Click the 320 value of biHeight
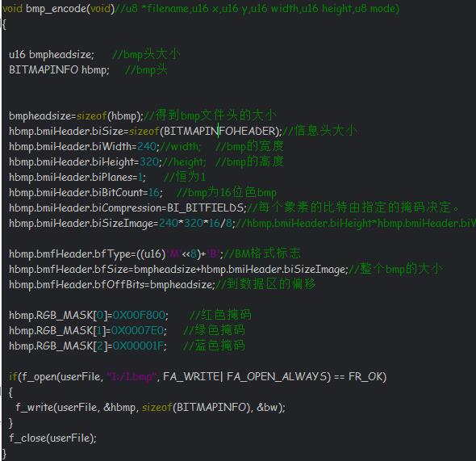This screenshot has width=476, height=461. point(149,161)
